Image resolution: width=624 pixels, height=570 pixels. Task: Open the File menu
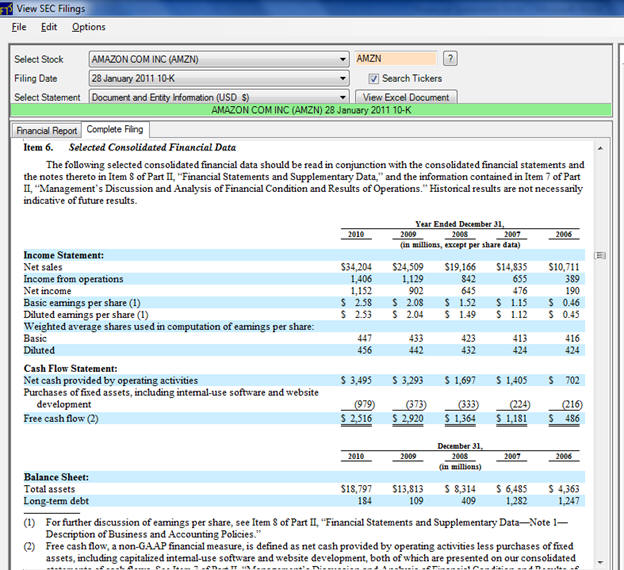pyautogui.click(x=19, y=27)
